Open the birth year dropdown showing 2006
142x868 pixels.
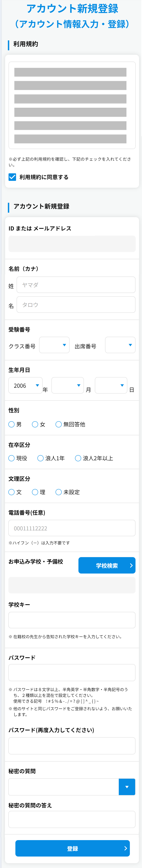26,385
